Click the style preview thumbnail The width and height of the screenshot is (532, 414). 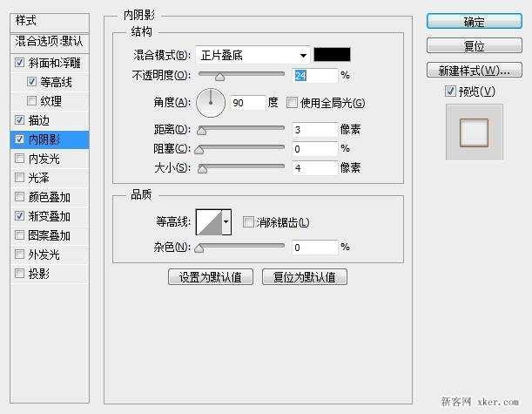(474, 132)
